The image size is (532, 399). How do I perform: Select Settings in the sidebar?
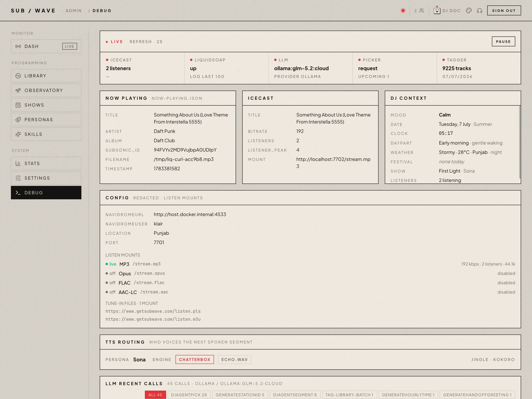click(46, 178)
